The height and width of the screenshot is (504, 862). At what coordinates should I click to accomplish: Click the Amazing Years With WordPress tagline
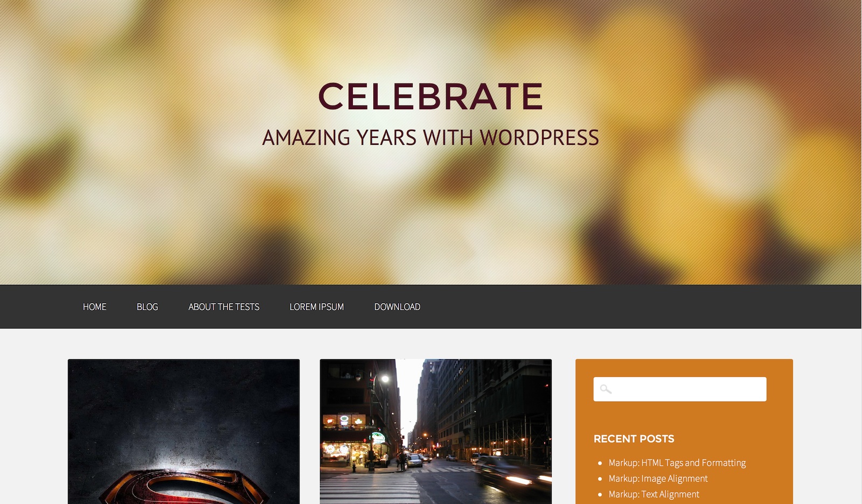(430, 138)
